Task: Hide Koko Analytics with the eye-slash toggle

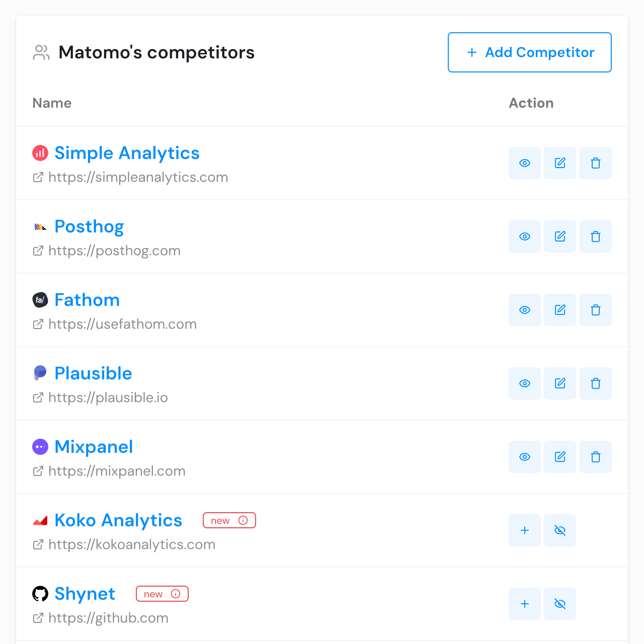Action: coord(560,530)
